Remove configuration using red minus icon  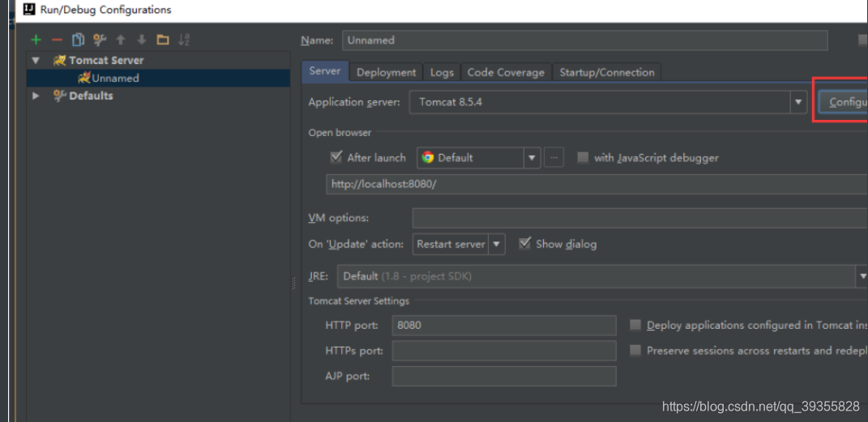[x=57, y=40]
